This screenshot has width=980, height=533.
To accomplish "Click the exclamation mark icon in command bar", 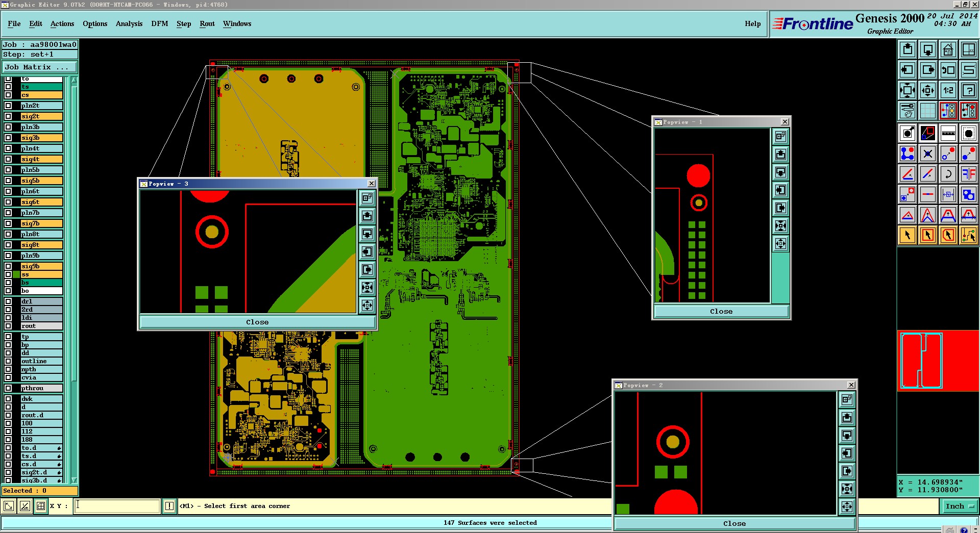I will (x=169, y=506).
